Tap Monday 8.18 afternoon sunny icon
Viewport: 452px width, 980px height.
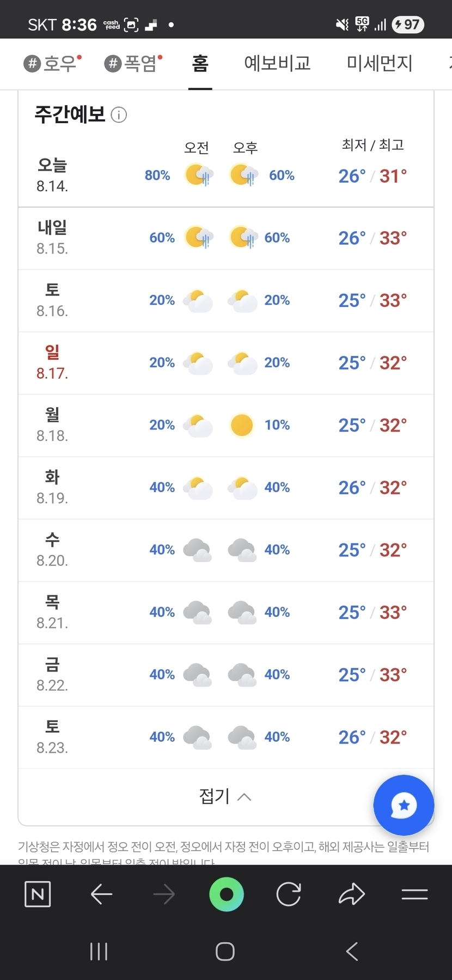[x=242, y=425]
